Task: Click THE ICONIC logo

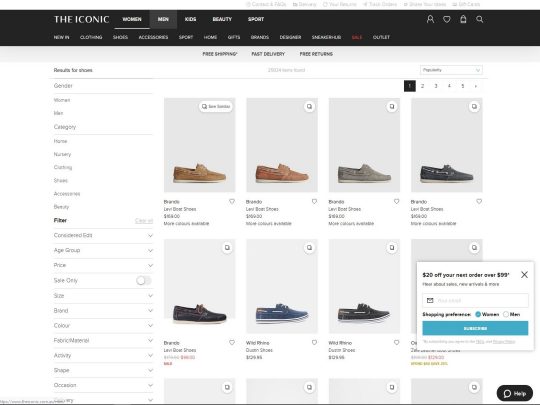Action: click(x=82, y=19)
